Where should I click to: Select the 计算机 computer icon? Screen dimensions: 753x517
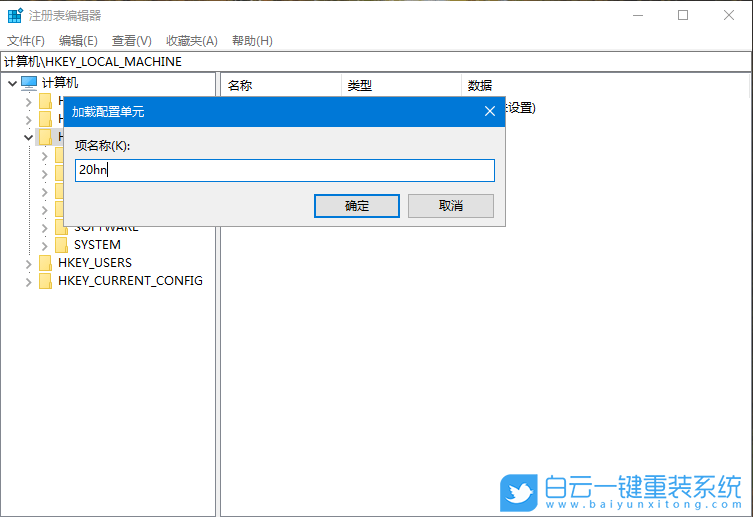(29, 83)
